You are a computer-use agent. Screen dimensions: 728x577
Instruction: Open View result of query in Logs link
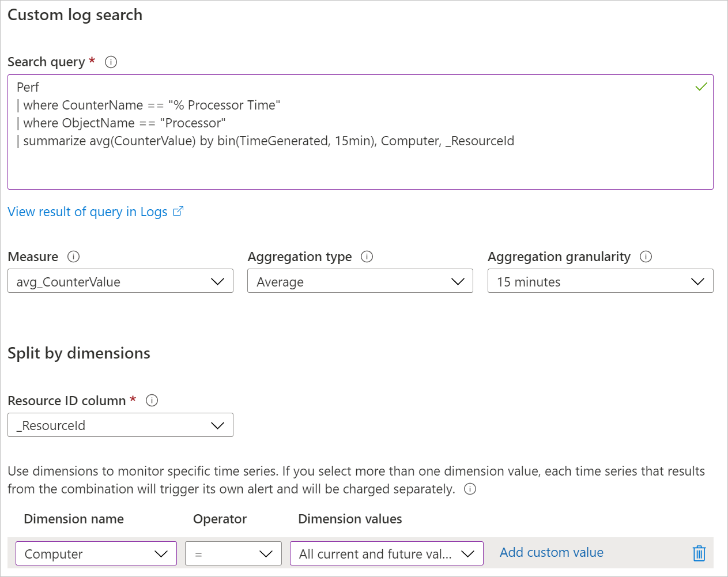click(88, 212)
